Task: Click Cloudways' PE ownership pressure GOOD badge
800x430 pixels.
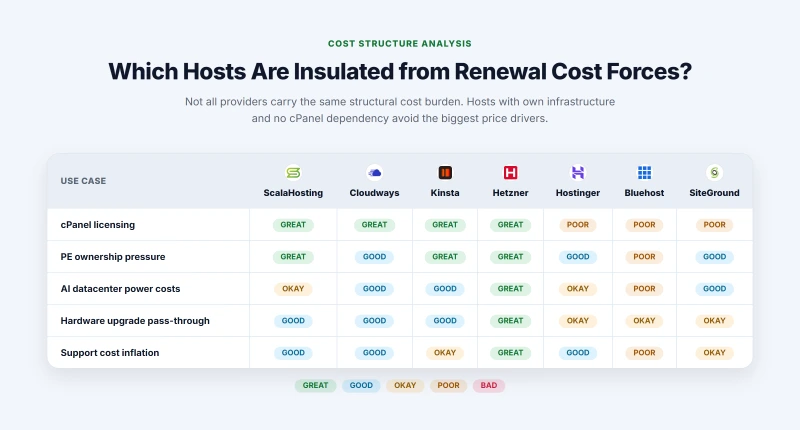Action: pos(374,257)
